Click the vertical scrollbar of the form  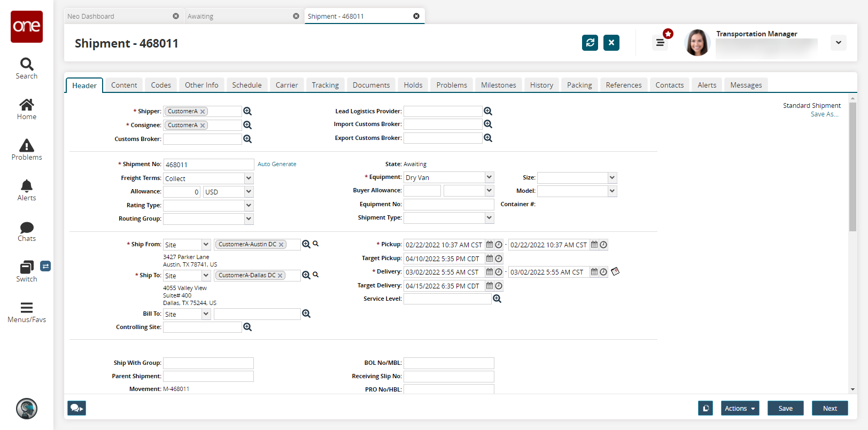click(x=852, y=167)
